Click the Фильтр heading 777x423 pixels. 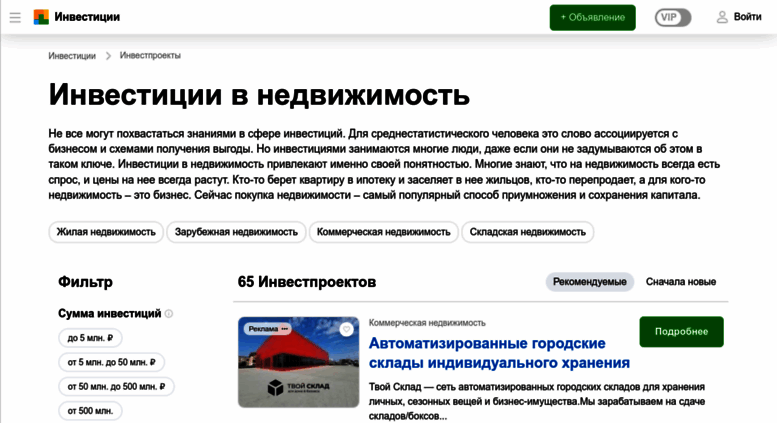(85, 282)
